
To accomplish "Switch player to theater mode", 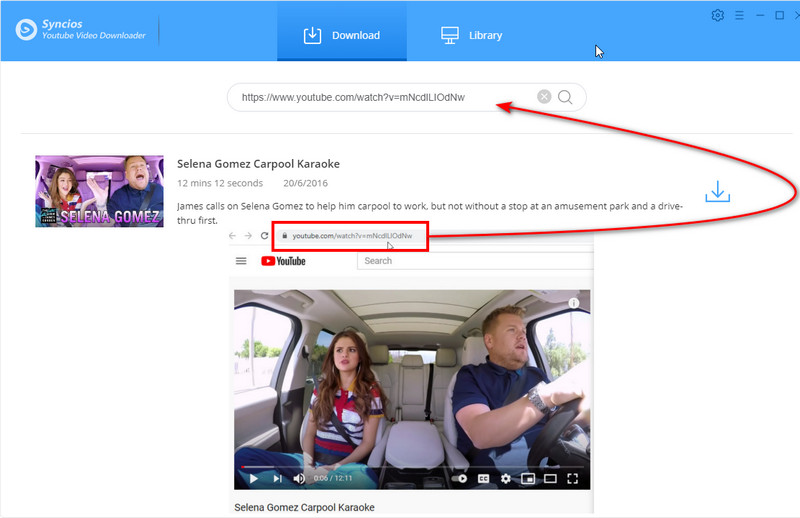I will pos(550,478).
